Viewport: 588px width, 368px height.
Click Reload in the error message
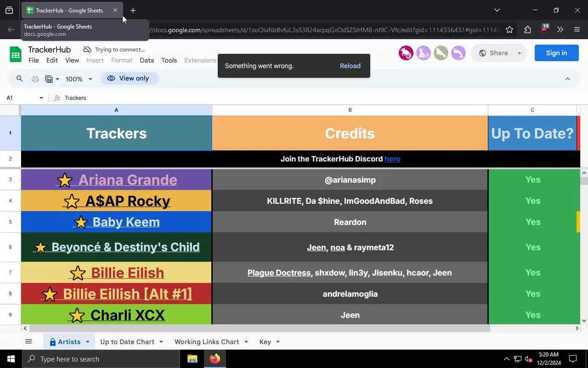point(350,66)
